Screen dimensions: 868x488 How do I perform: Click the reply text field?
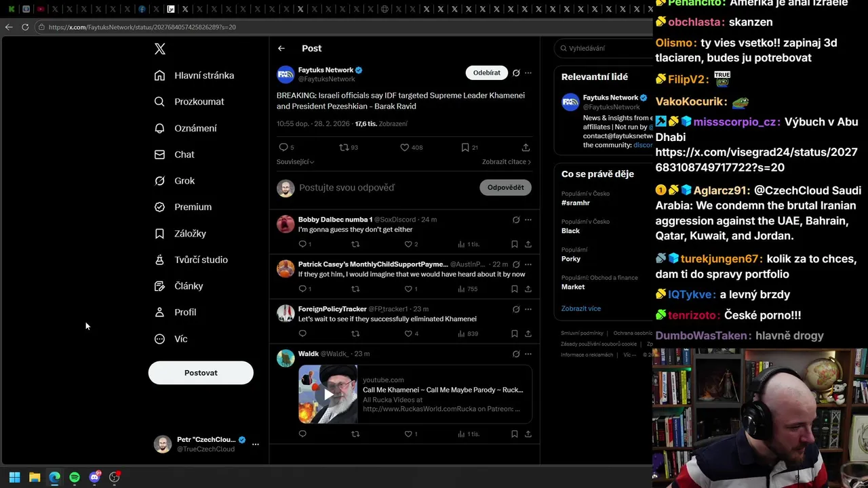tap(387, 188)
